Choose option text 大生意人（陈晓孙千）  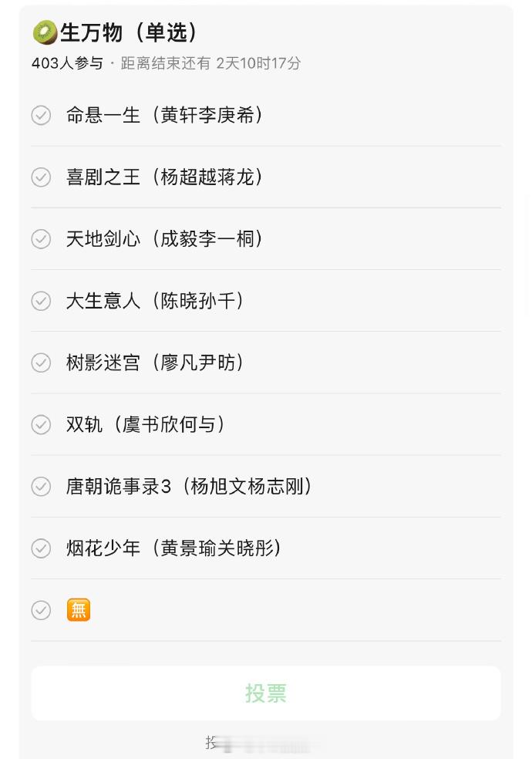(x=155, y=301)
